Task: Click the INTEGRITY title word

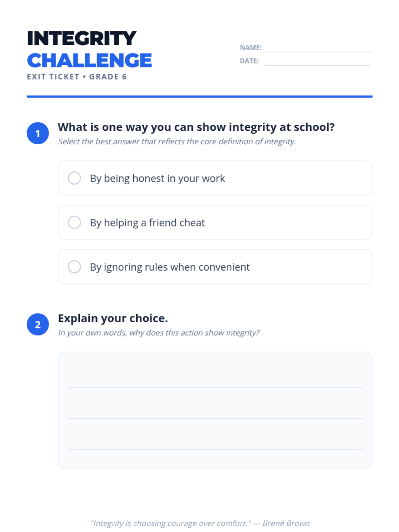Action: pos(82,38)
